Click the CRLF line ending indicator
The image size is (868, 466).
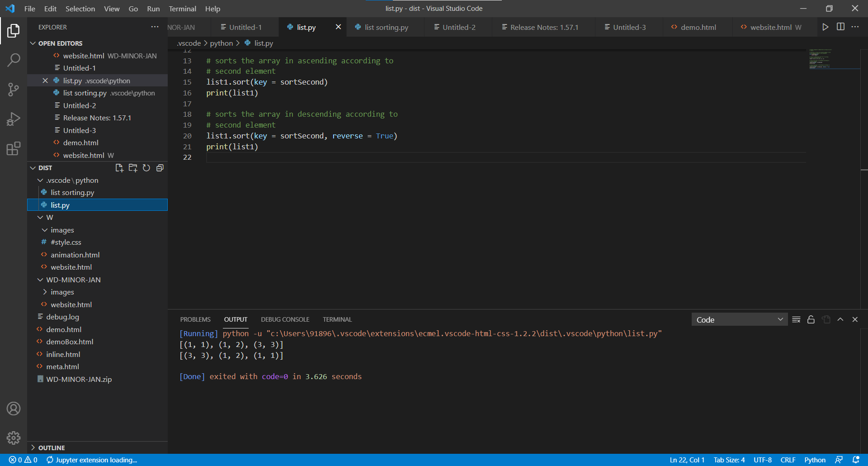pyautogui.click(x=788, y=460)
